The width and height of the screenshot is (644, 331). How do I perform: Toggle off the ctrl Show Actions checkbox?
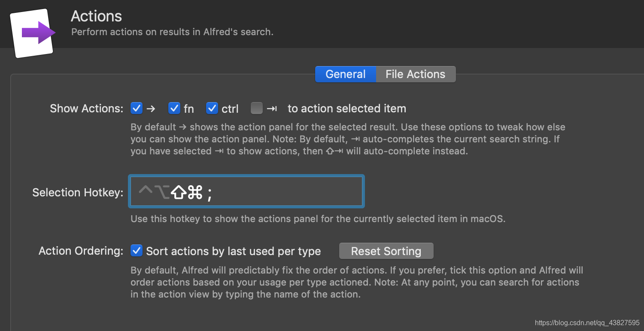coord(212,108)
